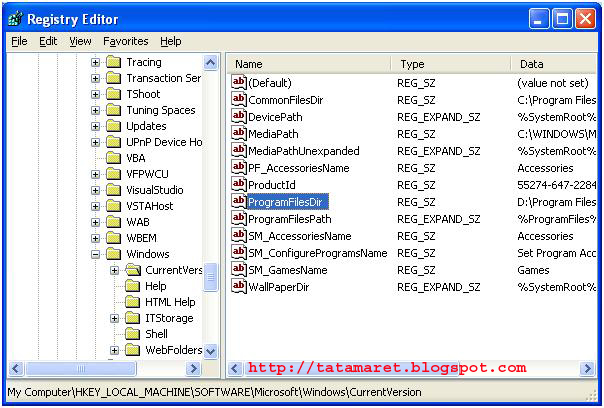Click the WBEM folder icon
The image size is (604, 408).
[x=114, y=238]
